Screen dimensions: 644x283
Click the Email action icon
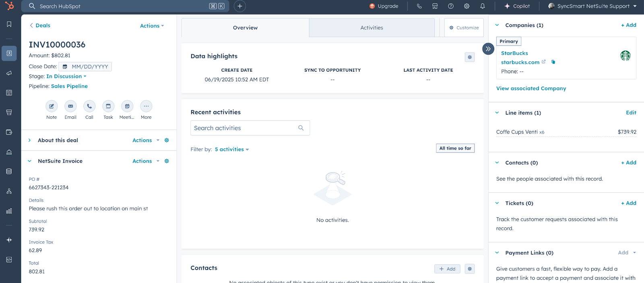pos(70,106)
